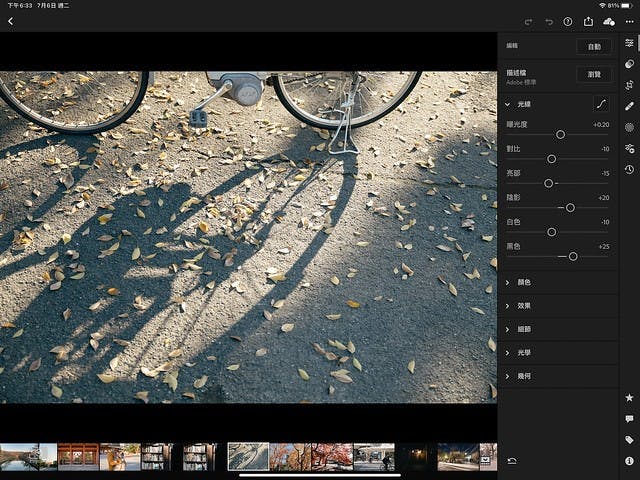Click the 曝光度 exposure slider handle
640x480 pixels.
coord(560,134)
